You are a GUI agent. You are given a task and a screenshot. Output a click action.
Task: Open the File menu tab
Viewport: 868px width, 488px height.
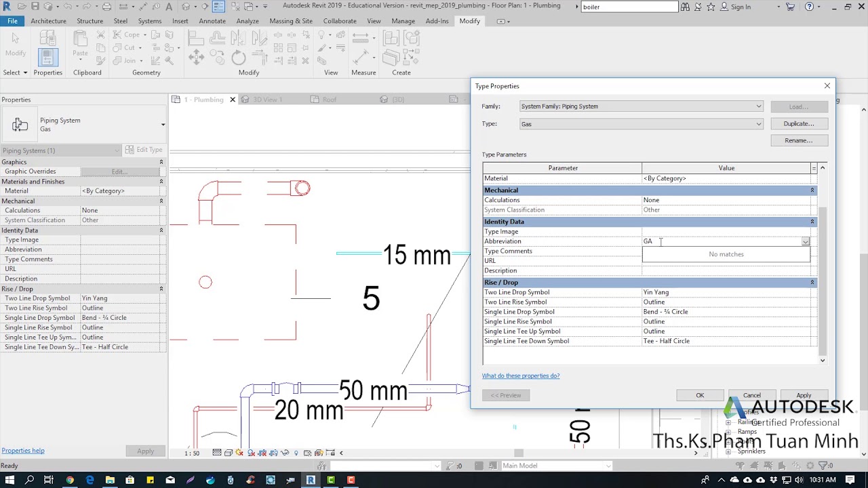tap(12, 21)
